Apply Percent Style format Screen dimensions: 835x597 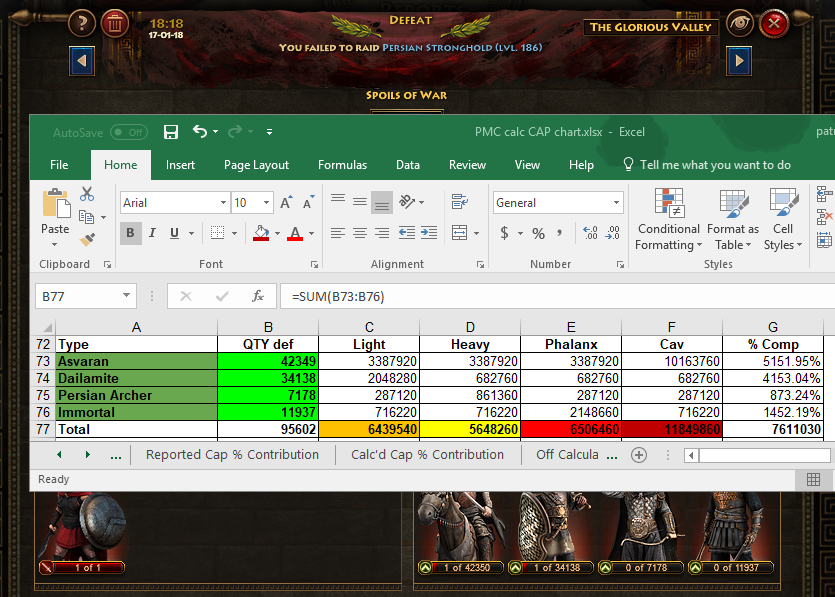(x=538, y=233)
